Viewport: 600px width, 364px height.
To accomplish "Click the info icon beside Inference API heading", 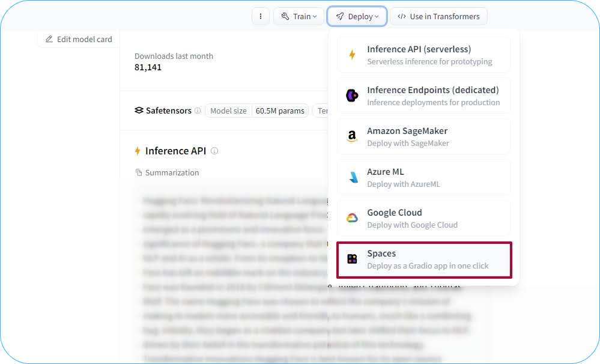I will pos(214,151).
